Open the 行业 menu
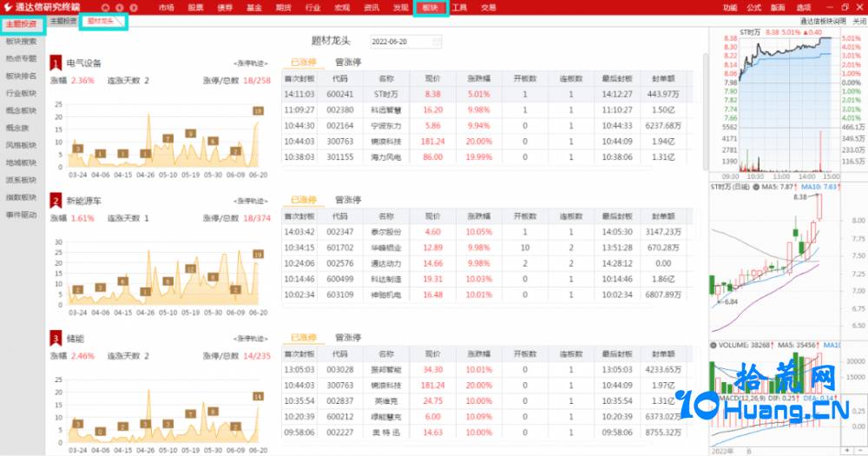 click(312, 8)
